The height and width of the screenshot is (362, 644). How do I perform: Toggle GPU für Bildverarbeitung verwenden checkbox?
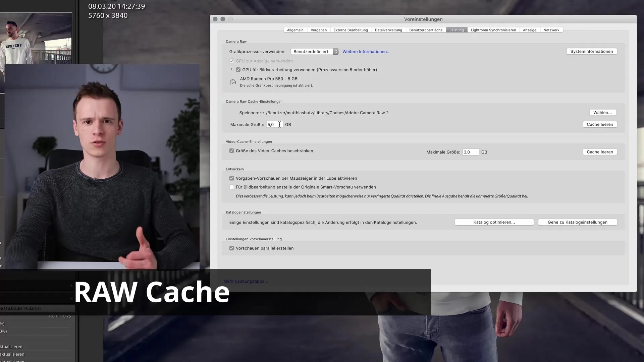[238, 70]
